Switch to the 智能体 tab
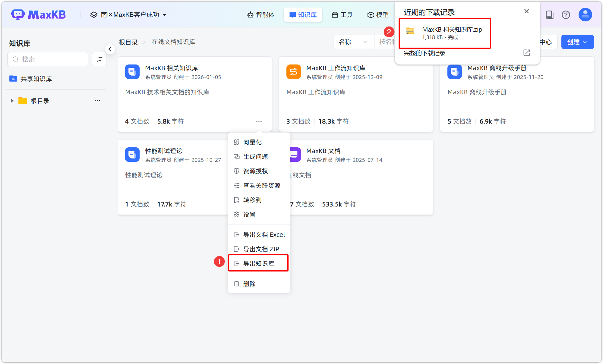 261,15
